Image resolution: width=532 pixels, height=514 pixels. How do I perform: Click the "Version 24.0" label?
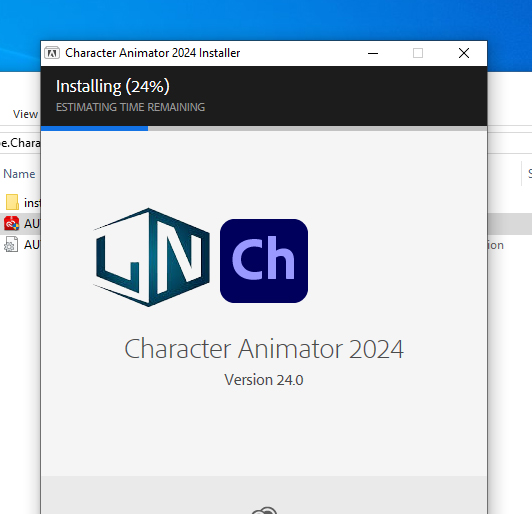(264, 380)
